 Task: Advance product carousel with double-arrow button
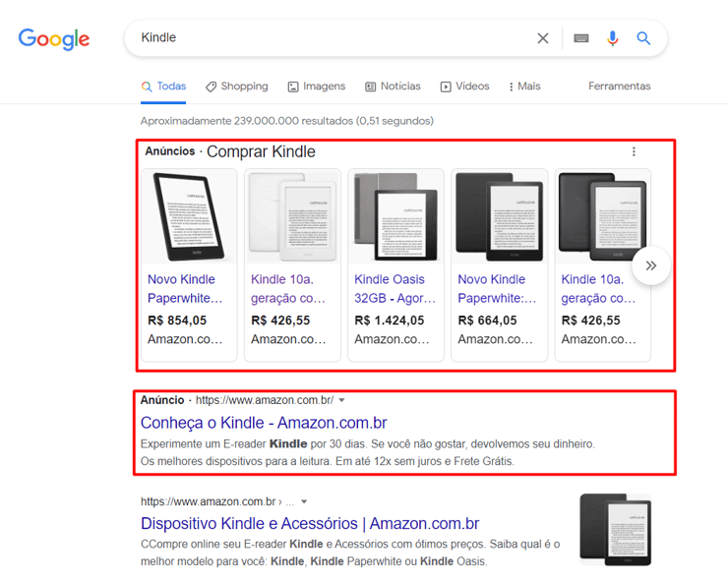click(651, 265)
